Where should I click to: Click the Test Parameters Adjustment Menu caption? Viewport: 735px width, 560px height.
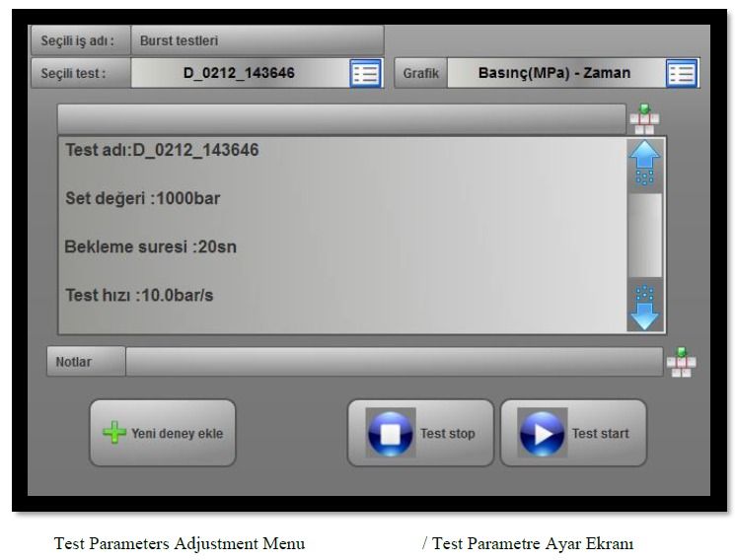180,543
